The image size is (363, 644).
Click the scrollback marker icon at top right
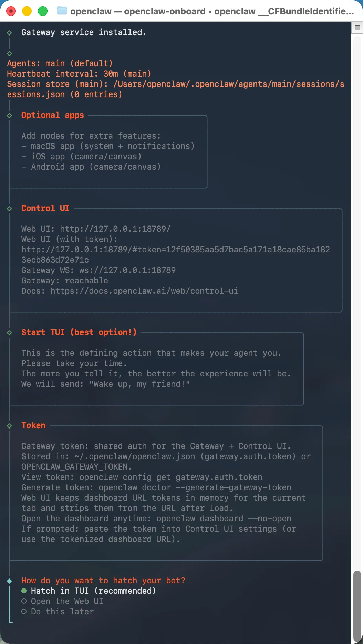pos(357,28)
